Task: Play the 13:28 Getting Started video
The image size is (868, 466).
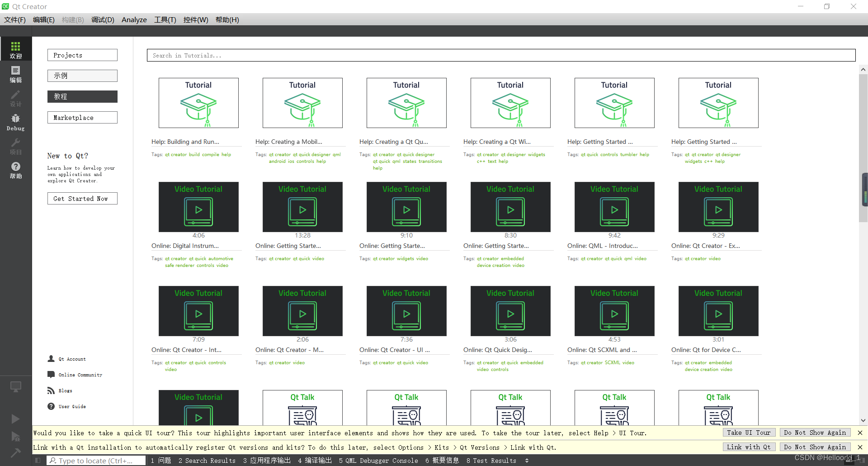Action: [x=302, y=207]
